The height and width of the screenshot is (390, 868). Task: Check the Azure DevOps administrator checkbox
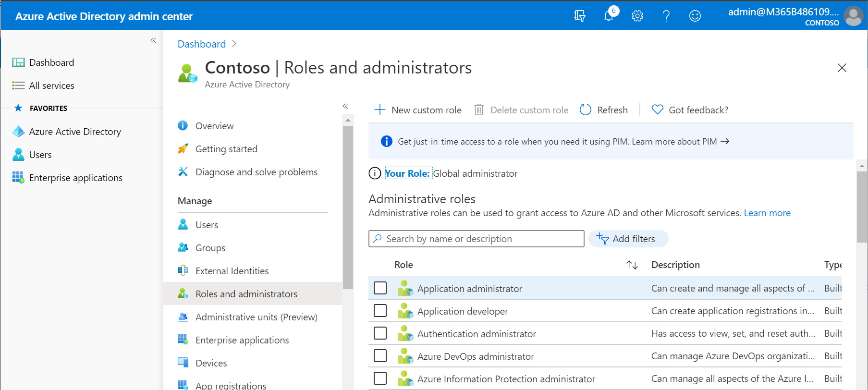[x=380, y=356]
